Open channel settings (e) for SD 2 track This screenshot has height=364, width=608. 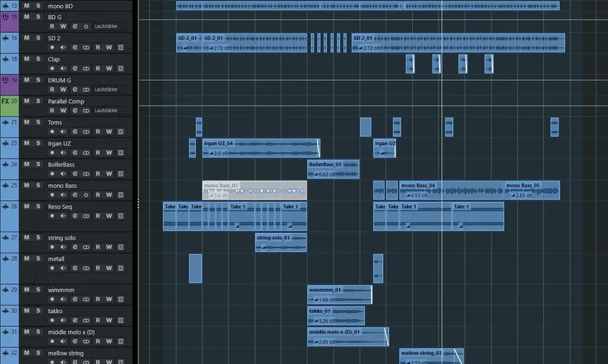pyautogui.click(x=74, y=47)
